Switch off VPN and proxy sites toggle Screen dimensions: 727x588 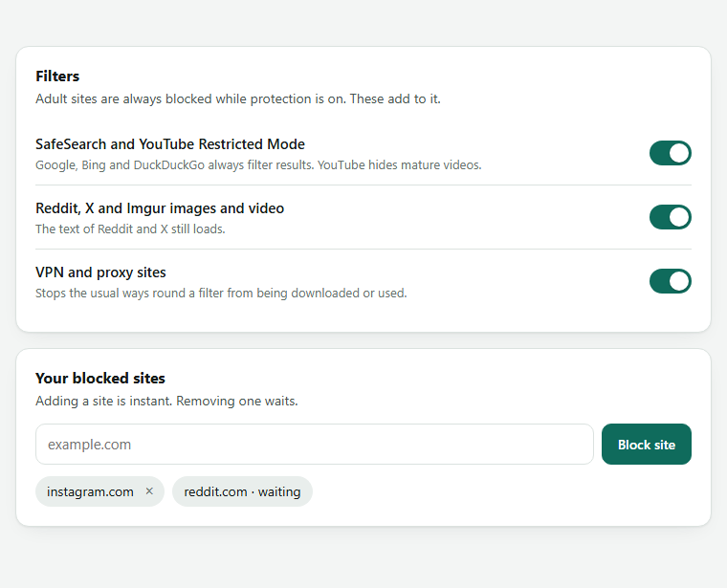tap(670, 281)
